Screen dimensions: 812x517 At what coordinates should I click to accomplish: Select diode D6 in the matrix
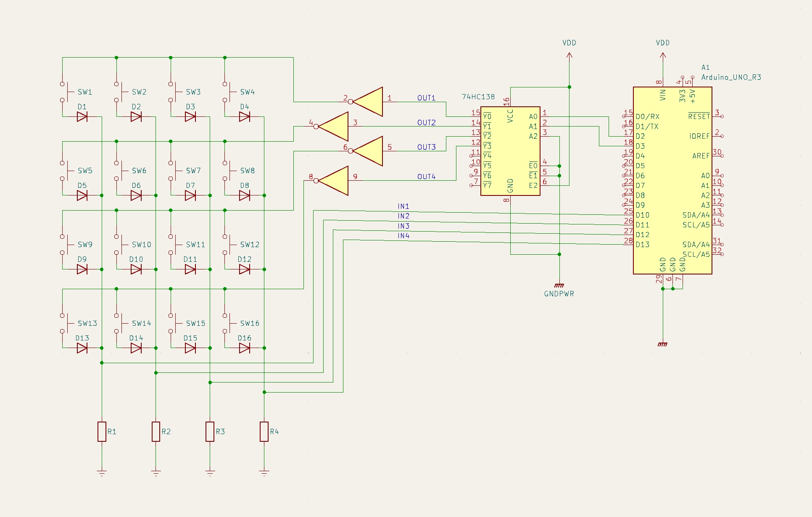point(136,195)
